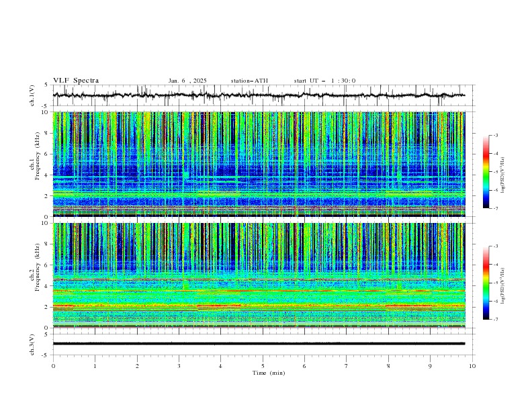Image resolution: width=532 pixels, height=411 pixels.
Task: Select the log(PSD) label beside ch.1 color bar
Action: click(502, 175)
